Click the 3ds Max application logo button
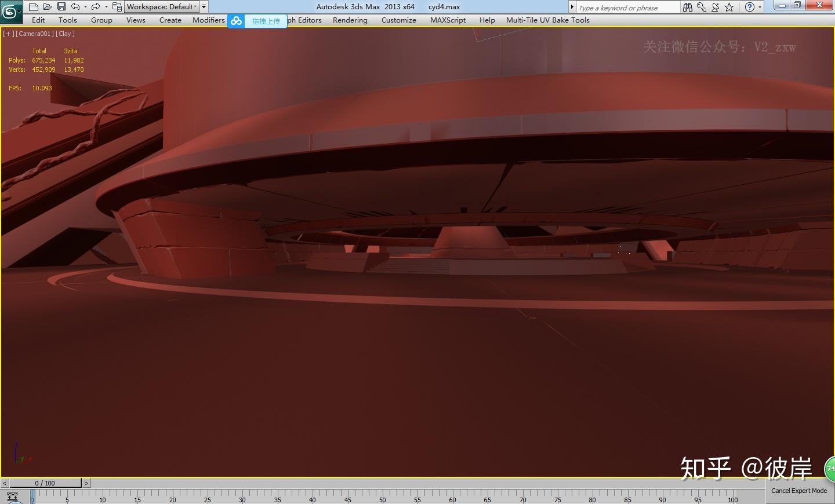The image size is (835, 504). [10, 11]
